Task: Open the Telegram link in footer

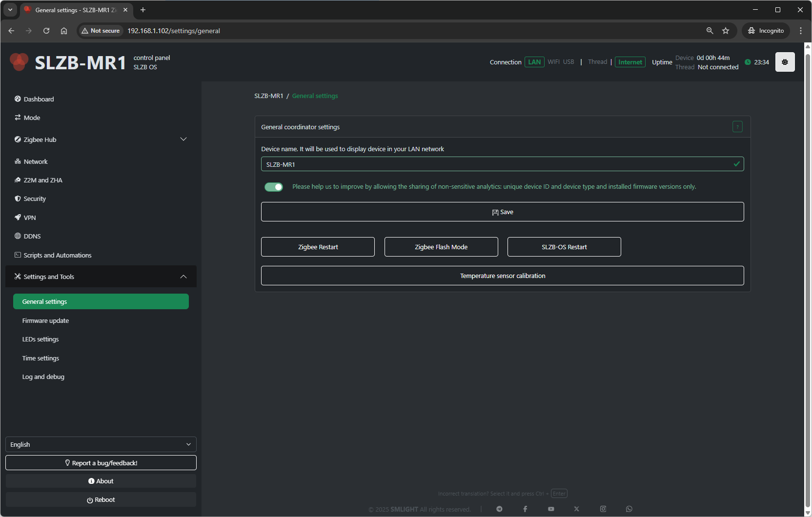Action: click(x=499, y=509)
